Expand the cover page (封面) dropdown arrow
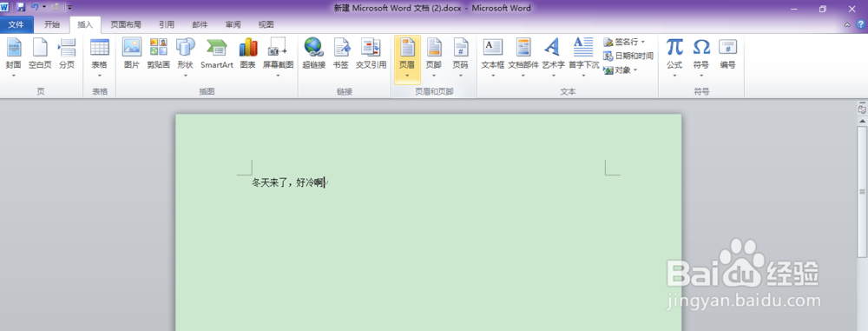 (13, 76)
